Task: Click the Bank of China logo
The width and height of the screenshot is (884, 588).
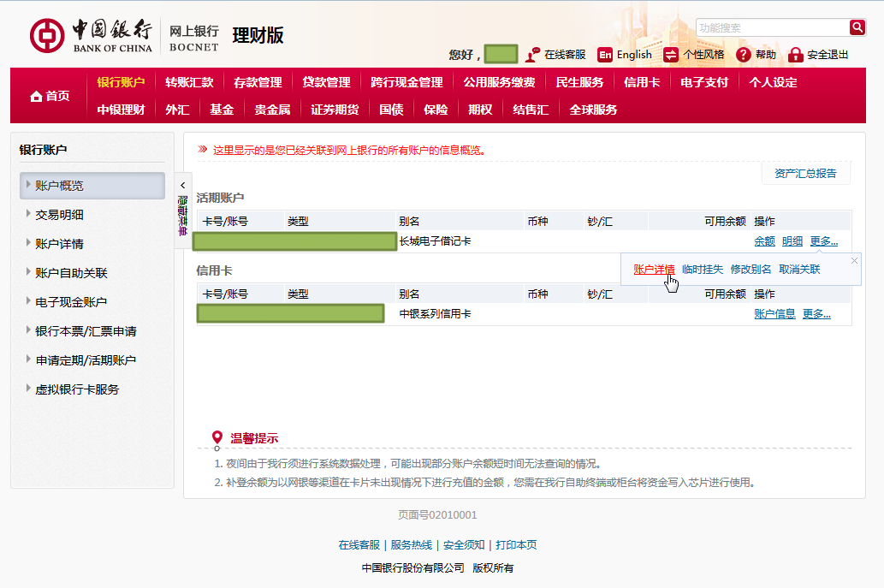Action: [x=91, y=35]
